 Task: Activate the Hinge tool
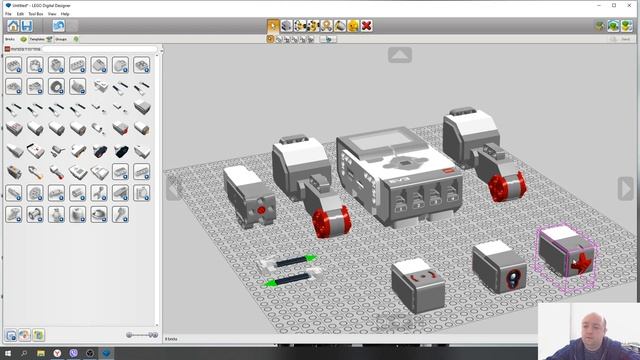point(300,26)
